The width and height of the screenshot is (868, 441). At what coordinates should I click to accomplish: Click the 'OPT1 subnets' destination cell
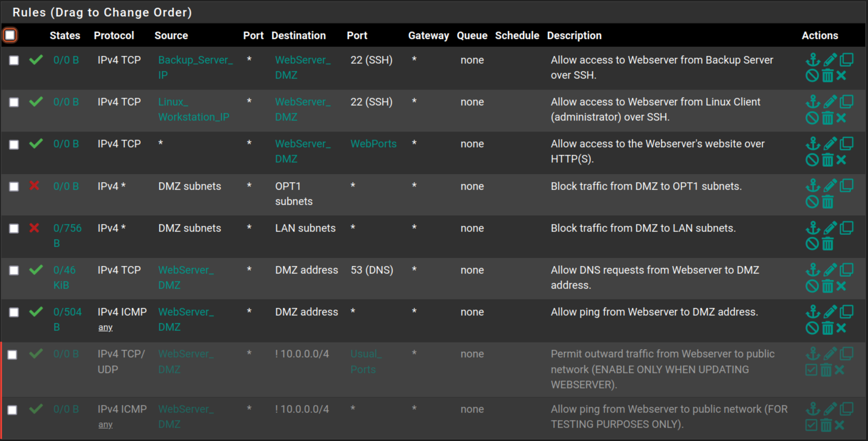click(294, 194)
